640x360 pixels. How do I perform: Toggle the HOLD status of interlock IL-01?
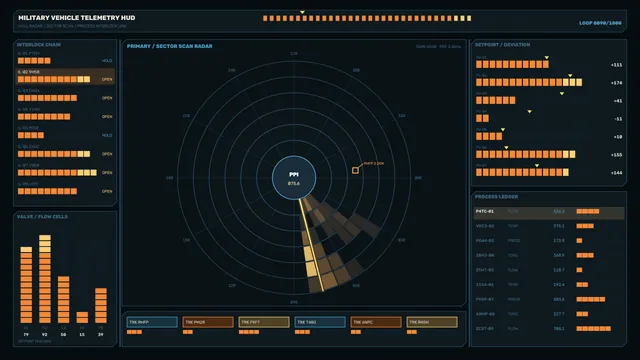[x=107, y=61]
